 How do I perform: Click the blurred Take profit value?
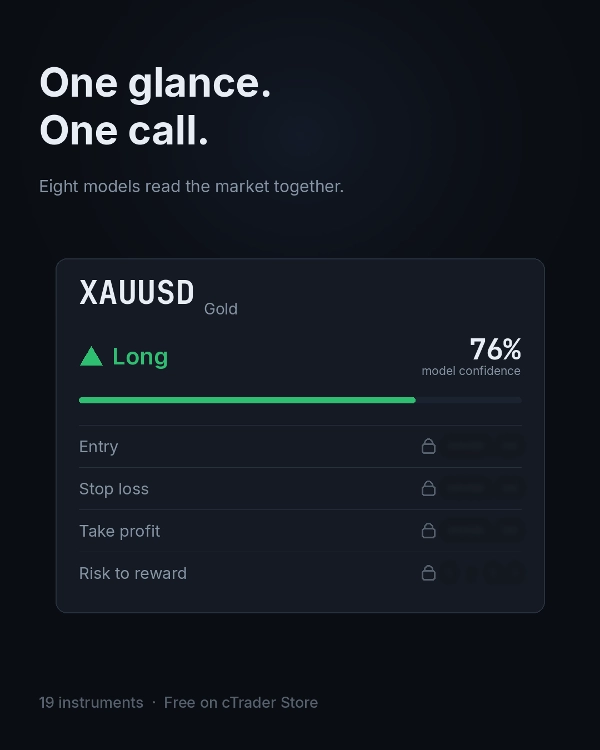[482, 530]
